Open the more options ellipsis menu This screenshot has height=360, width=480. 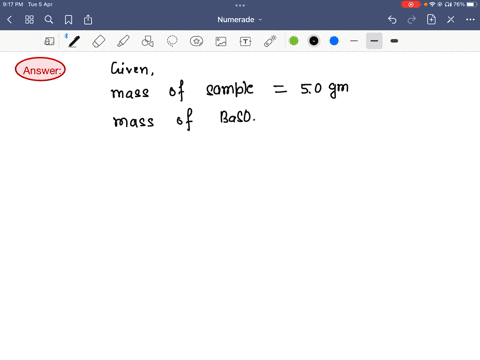[470, 20]
